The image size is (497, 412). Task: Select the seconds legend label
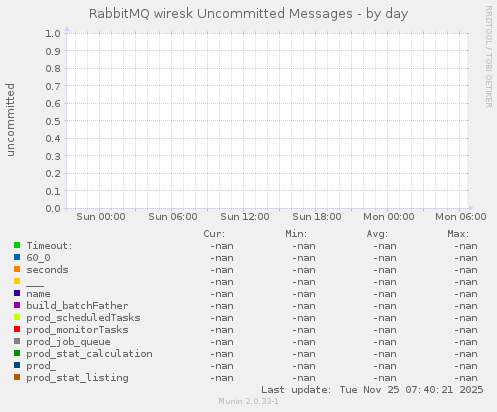(47, 270)
